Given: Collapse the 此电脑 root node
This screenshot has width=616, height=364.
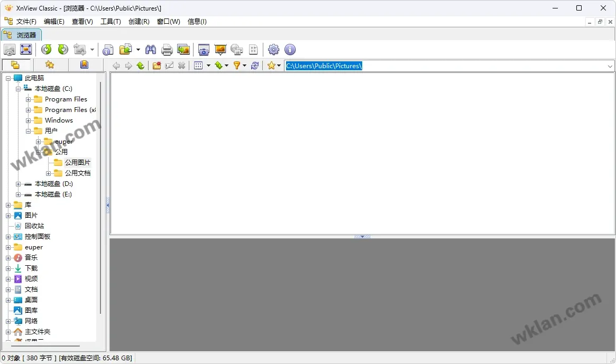Looking at the screenshot, I should tap(8, 78).
